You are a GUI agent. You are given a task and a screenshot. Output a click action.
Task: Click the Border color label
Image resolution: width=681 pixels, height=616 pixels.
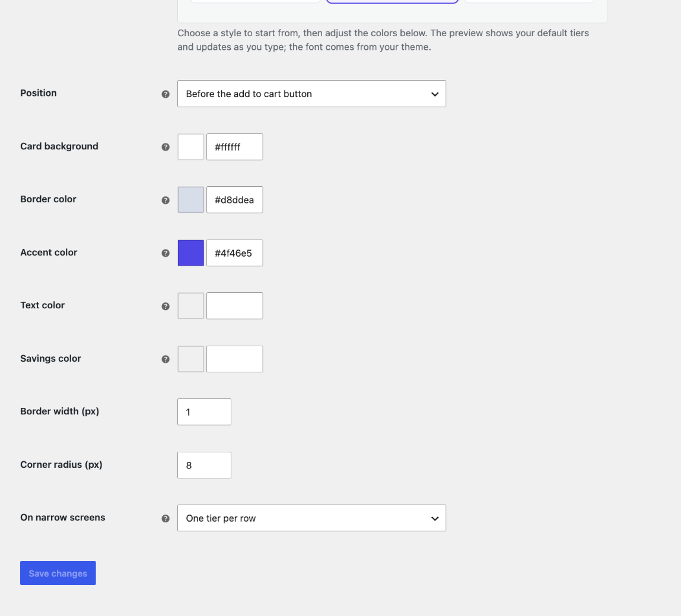(x=48, y=199)
